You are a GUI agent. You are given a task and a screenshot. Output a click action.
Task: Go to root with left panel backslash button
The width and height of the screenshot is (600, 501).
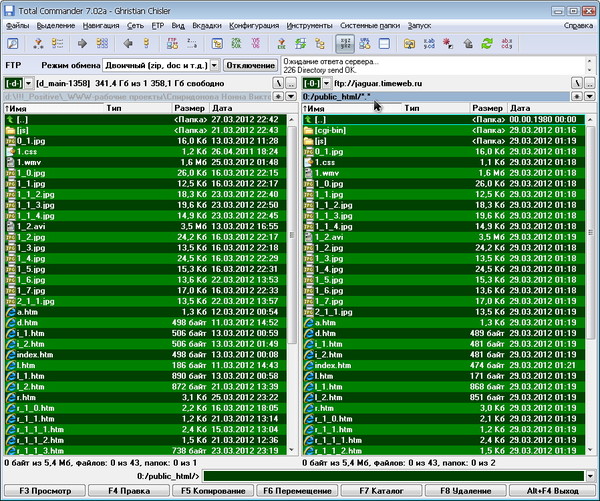pyautogui.click(x=279, y=83)
